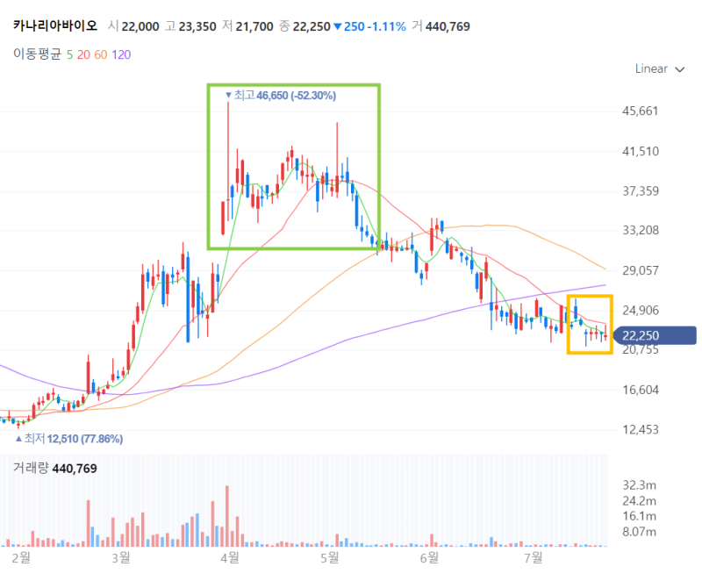The image size is (702, 588).
Task: Click the 16,604 price axis label
Action: 641,390
